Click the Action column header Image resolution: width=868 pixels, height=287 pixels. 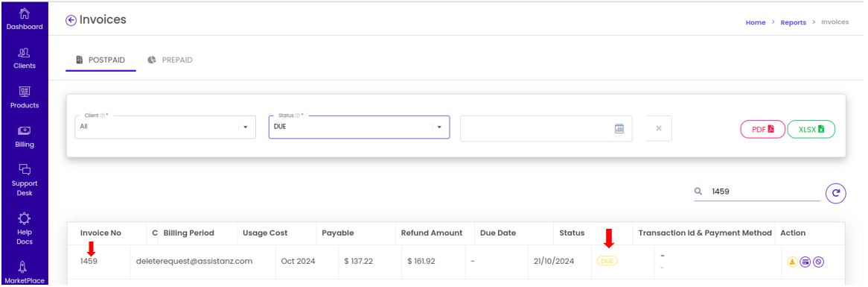tap(793, 233)
